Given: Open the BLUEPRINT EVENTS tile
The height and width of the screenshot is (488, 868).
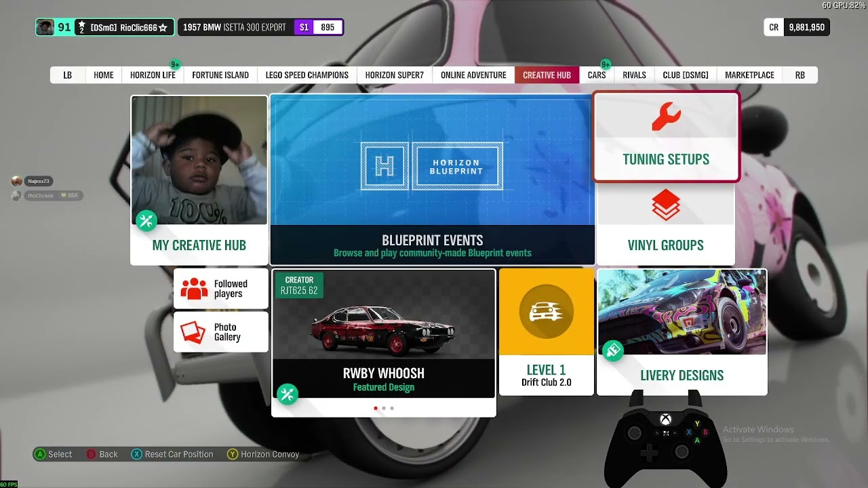Looking at the screenshot, I should click(433, 180).
